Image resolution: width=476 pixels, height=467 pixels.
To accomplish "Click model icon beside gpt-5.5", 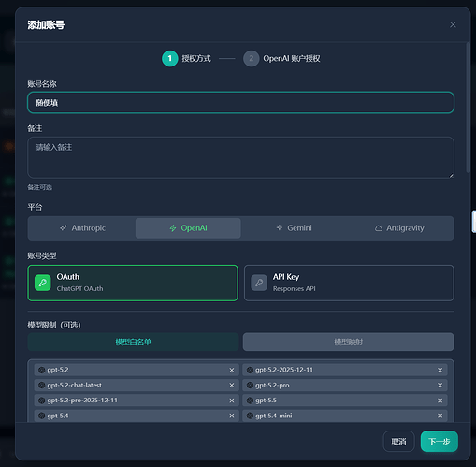I will coord(250,401).
